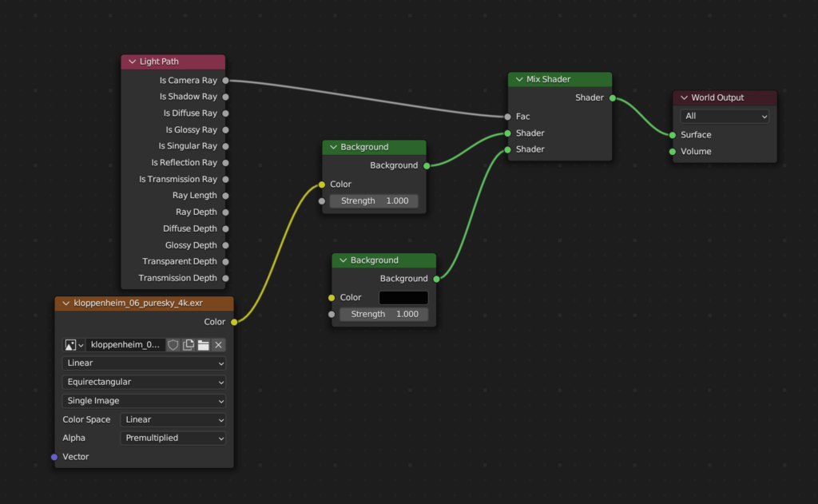Image resolution: width=818 pixels, height=504 pixels.
Task: Open the All dropdown in the World Output node
Action: point(724,116)
